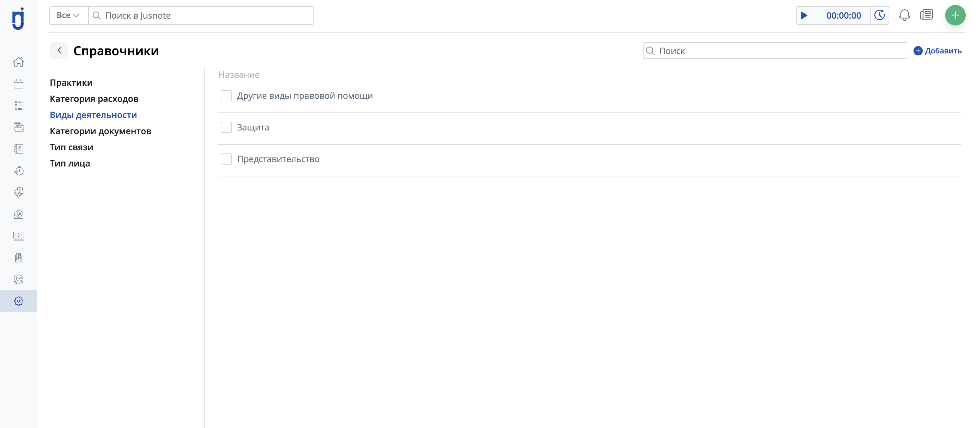
Task: Open the Представительство entry
Action: point(278,159)
